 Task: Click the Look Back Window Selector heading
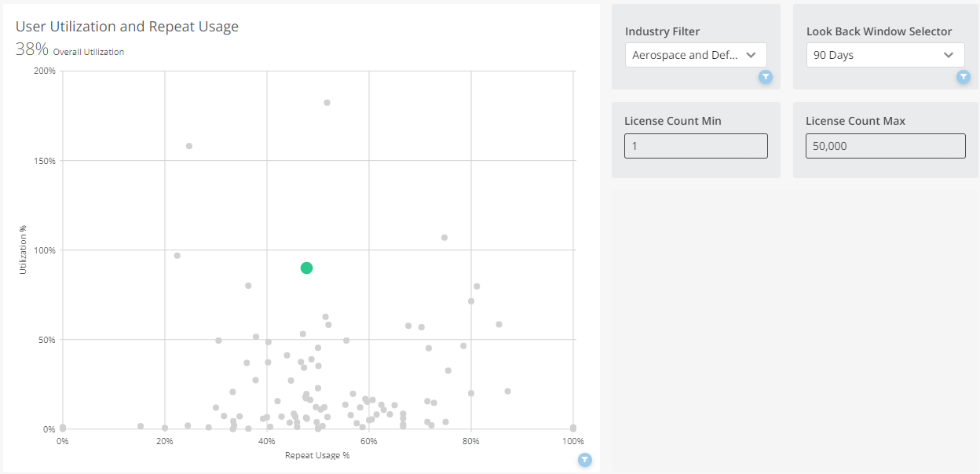coord(879,31)
